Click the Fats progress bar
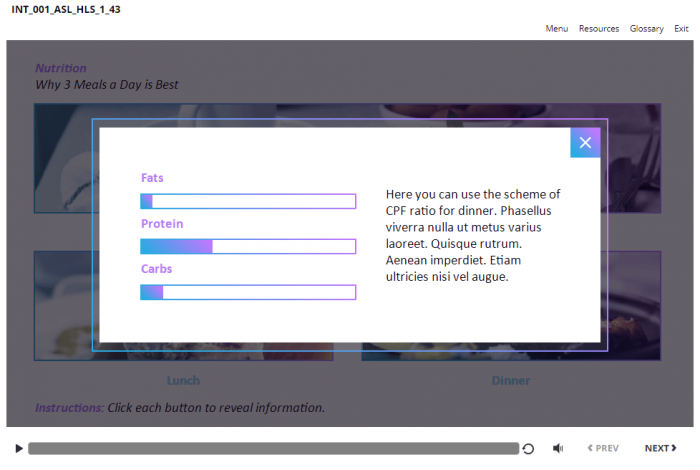700x470 pixels. click(x=248, y=201)
